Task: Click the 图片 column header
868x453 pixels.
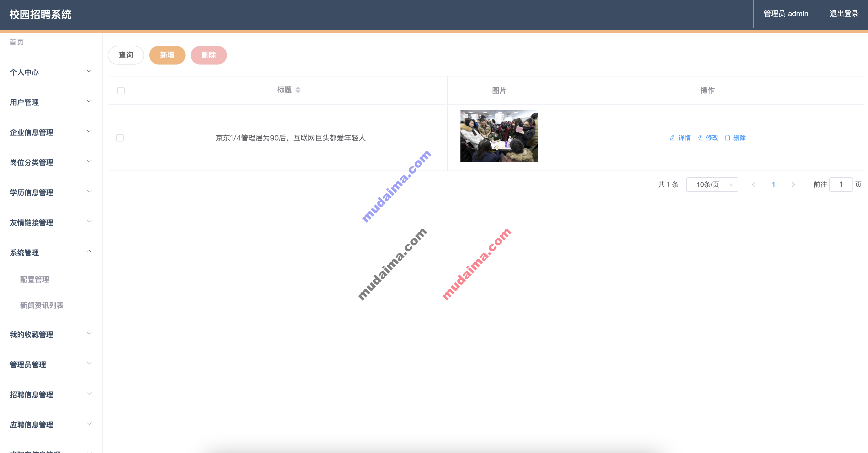Action: [x=499, y=91]
